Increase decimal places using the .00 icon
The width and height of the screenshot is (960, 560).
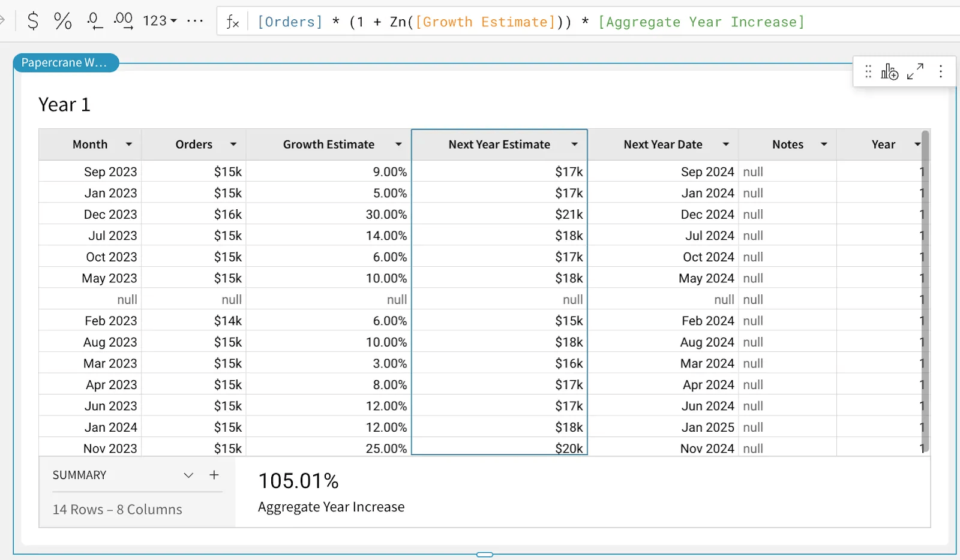click(x=123, y=22)
